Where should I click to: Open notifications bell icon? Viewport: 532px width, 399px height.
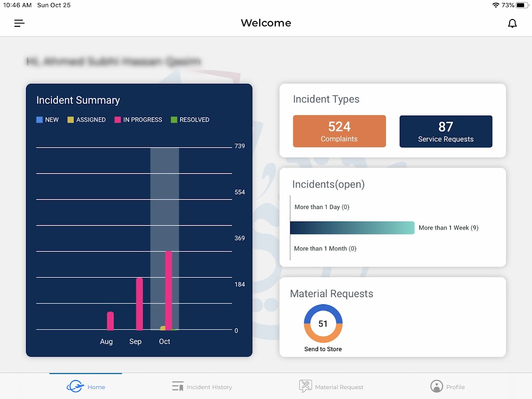[x=512, y=23]
